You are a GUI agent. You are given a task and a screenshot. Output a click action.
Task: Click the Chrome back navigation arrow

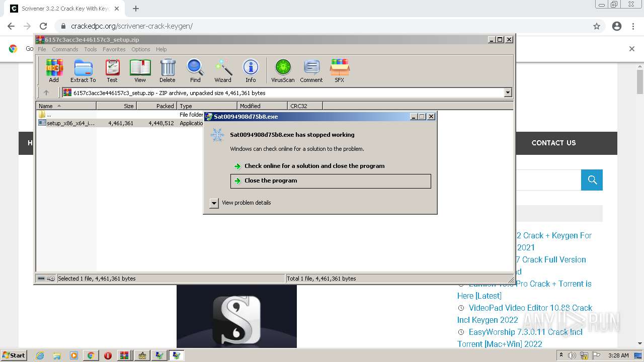pos(11,26)
